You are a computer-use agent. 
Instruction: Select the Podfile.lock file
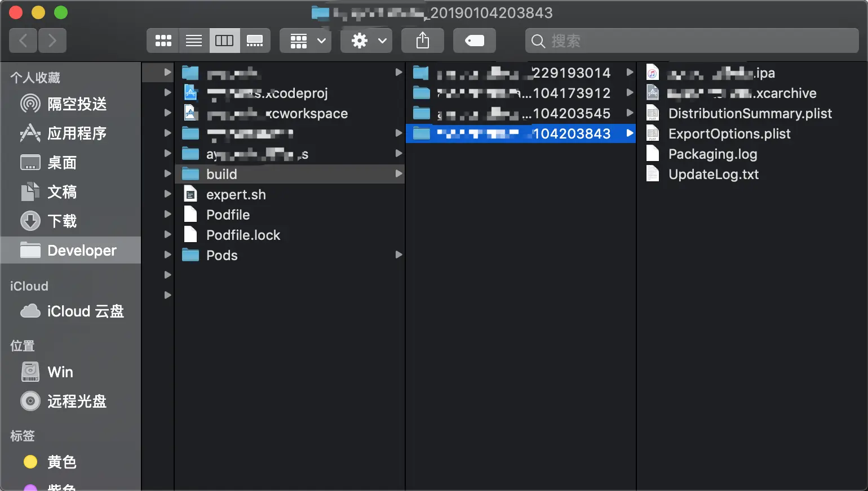(290, 235)
